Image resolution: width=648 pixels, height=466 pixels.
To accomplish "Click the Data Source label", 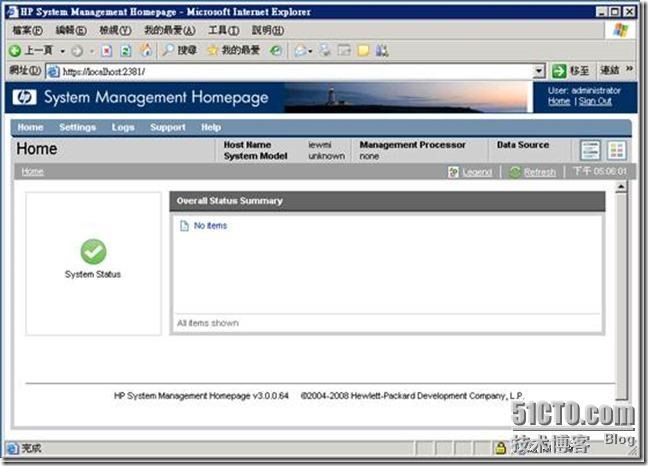I will (x=523, y=145).
